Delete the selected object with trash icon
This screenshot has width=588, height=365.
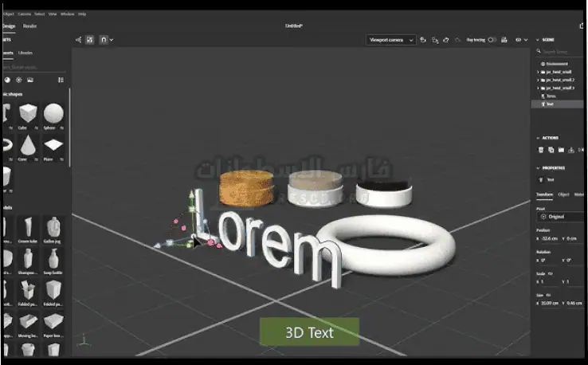click(x=541, y=149)
